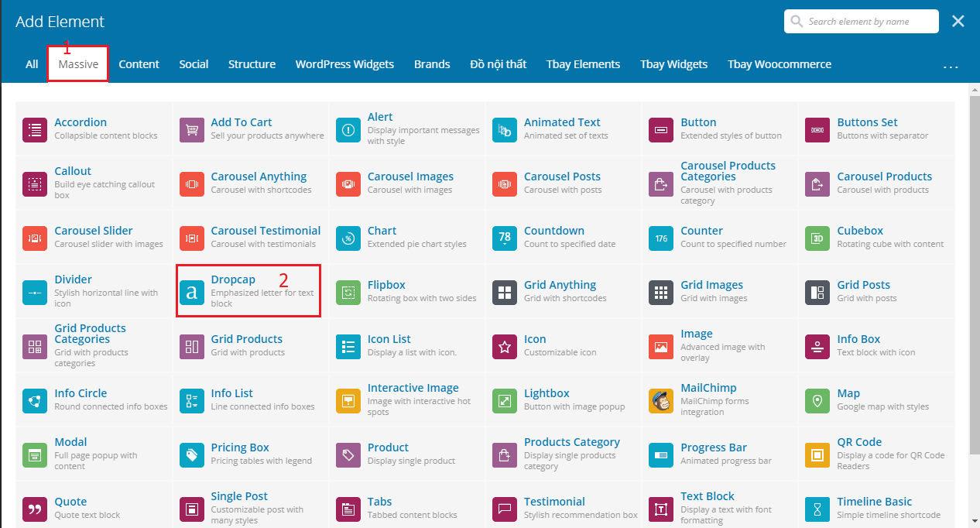Click the Cubebox 3D icon

pos(817,238)
